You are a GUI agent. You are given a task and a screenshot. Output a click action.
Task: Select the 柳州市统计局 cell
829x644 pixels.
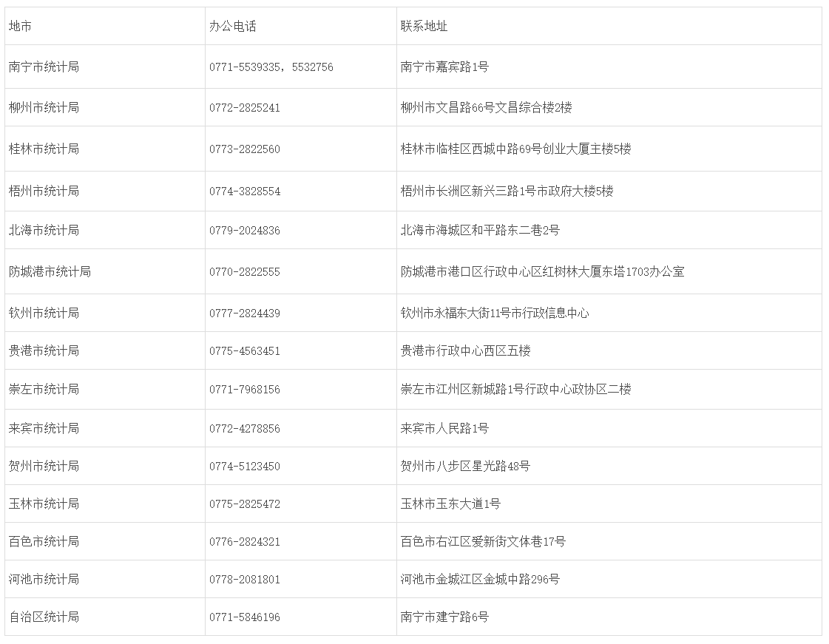pos(105,107)
